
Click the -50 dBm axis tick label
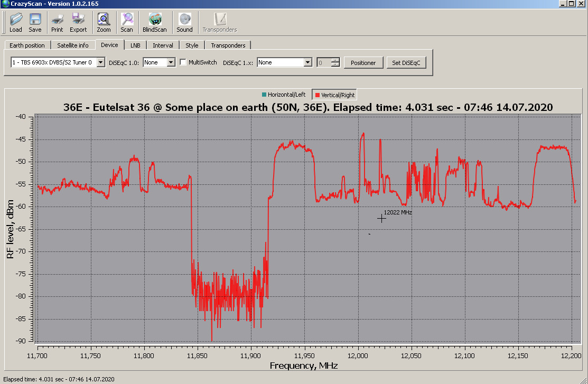[x=21, y=162]
